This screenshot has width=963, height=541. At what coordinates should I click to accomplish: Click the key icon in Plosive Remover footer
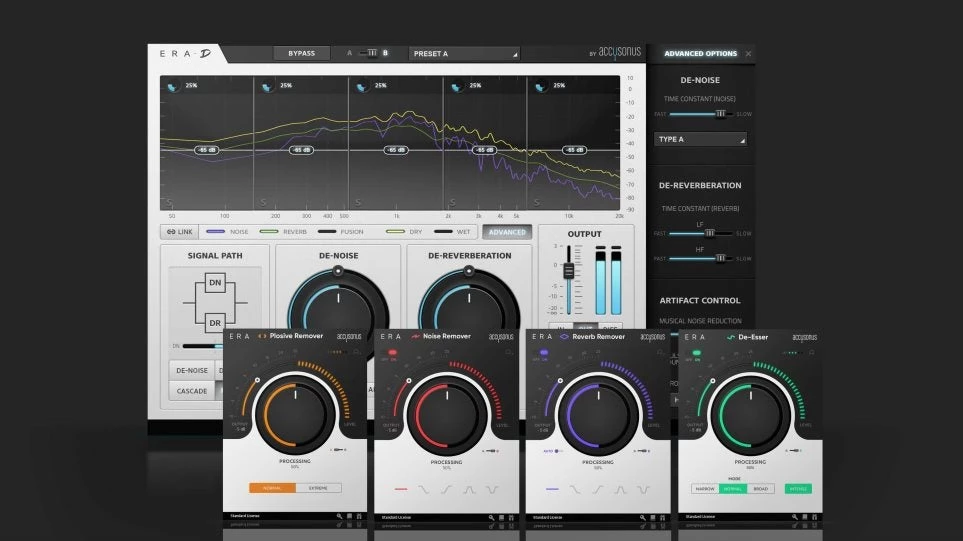point(338,518)
